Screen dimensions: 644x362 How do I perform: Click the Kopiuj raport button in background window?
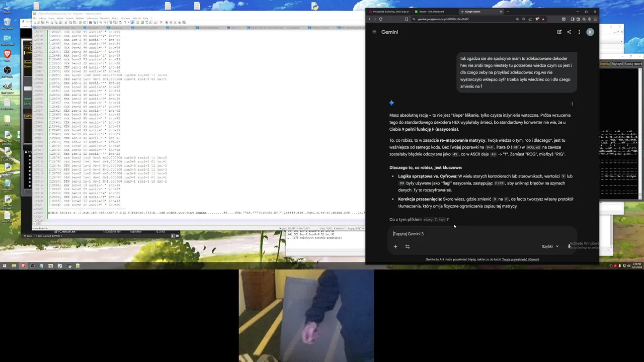pos(633,64)
